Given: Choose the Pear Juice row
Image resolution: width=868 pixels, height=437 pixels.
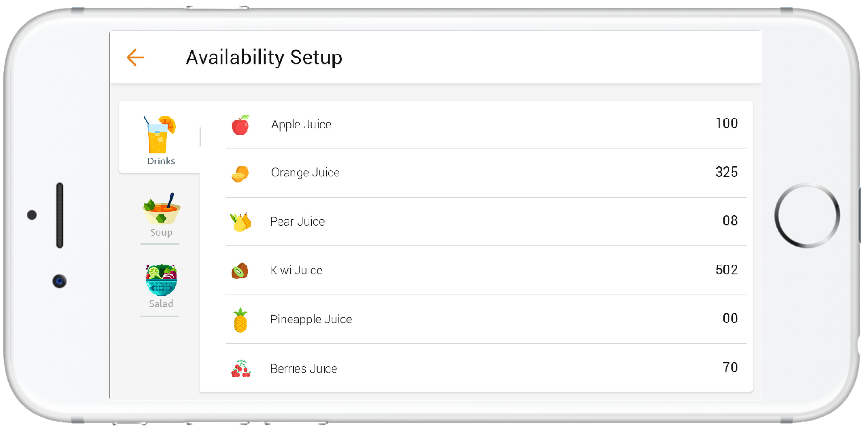Looking at the screenshot, I should click(486, 222).
